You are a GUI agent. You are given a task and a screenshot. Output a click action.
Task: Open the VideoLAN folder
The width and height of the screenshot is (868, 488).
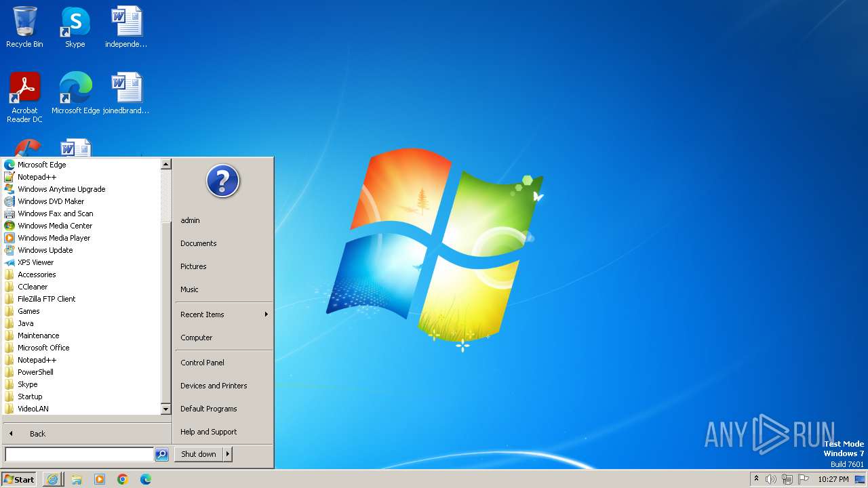coord(81,409)
